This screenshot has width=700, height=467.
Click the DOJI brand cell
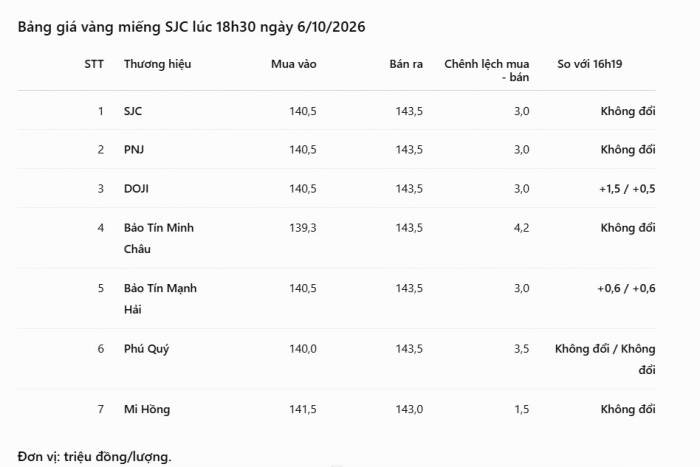[x=136, y=189]
